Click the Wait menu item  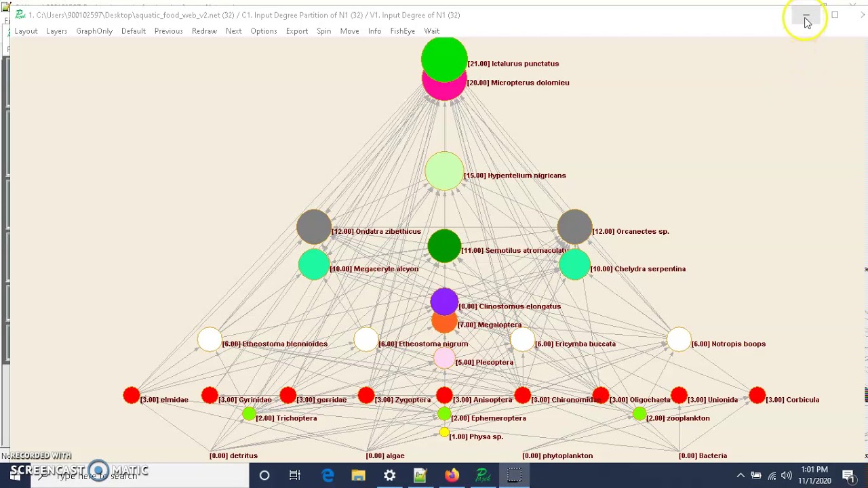(431, 31)
